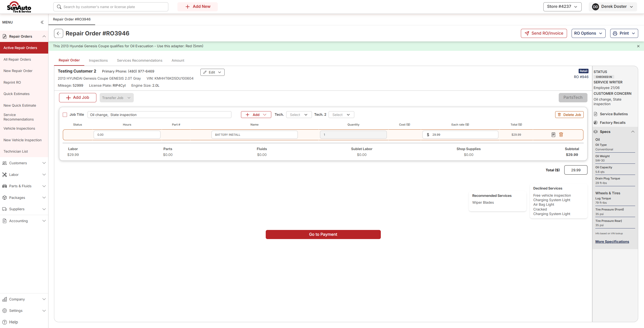Open Technician List in sidebar
The width and height of the screenshot is (644, 328).
[x=16, y=151]
